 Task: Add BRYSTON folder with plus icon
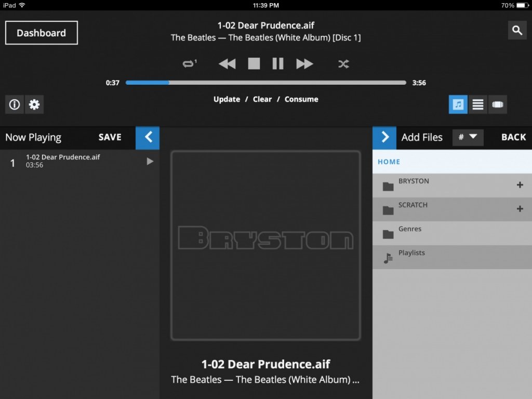[520, 185]
